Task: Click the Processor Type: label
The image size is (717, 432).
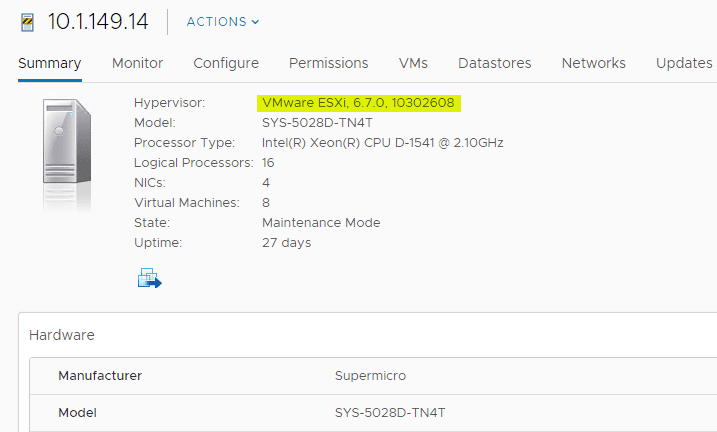Action: point(184,143)
